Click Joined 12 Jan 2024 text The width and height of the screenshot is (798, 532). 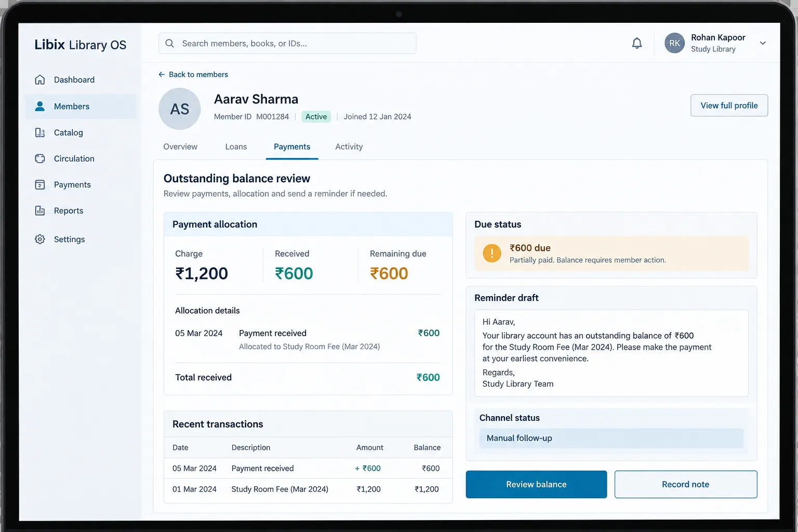[x=377, y=116]
